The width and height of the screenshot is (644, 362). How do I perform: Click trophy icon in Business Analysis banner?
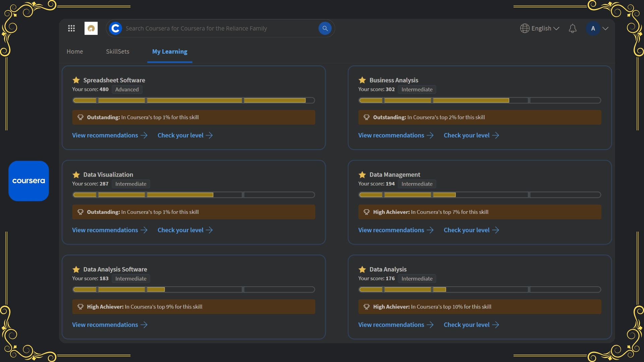367,117
